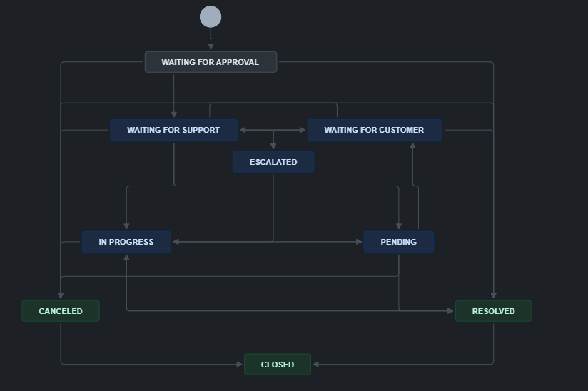Click arrowhead pointing down into CANCELED
588x391 pixels.
click(x=61, y=295)
